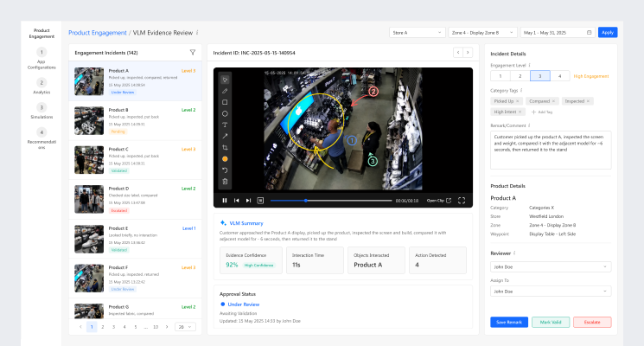This screenshot has width=644, height=346.
Task: Select the arrow annotation tool
Action: (x=225, y=137)
